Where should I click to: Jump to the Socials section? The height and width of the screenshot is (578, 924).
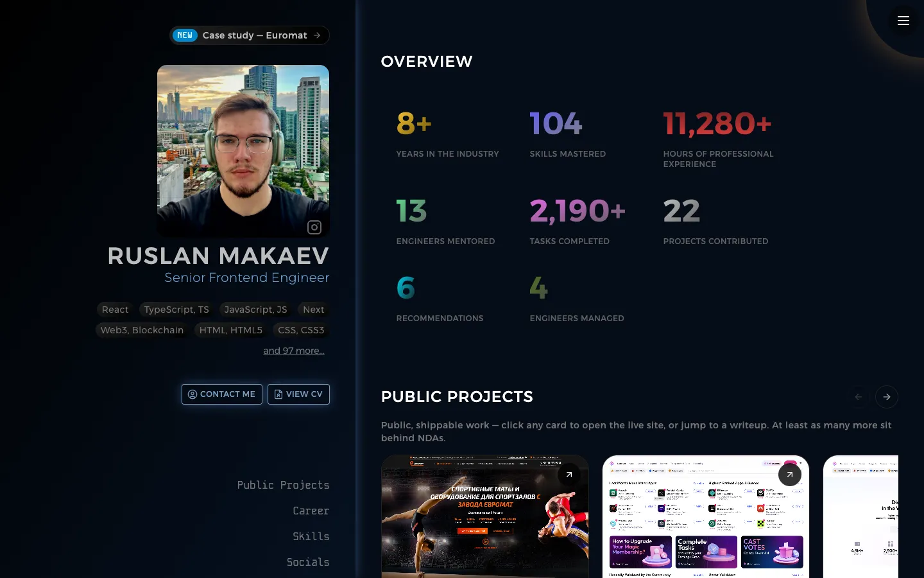308,563
